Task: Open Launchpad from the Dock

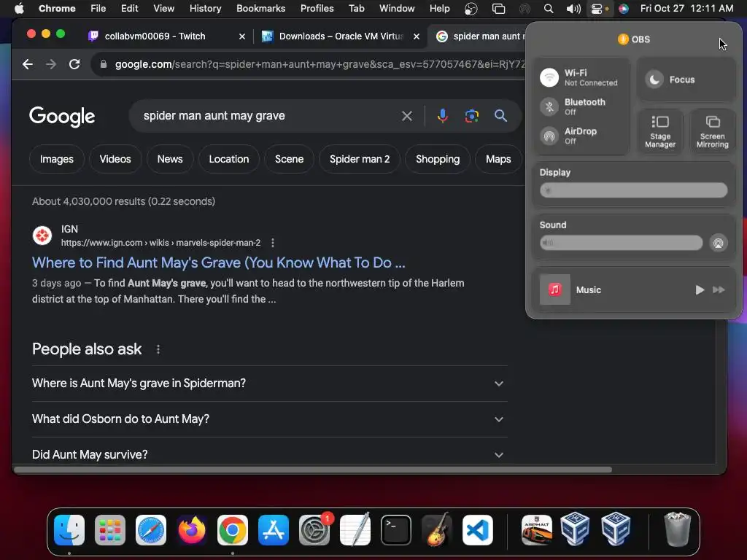Action: point(110,530)
